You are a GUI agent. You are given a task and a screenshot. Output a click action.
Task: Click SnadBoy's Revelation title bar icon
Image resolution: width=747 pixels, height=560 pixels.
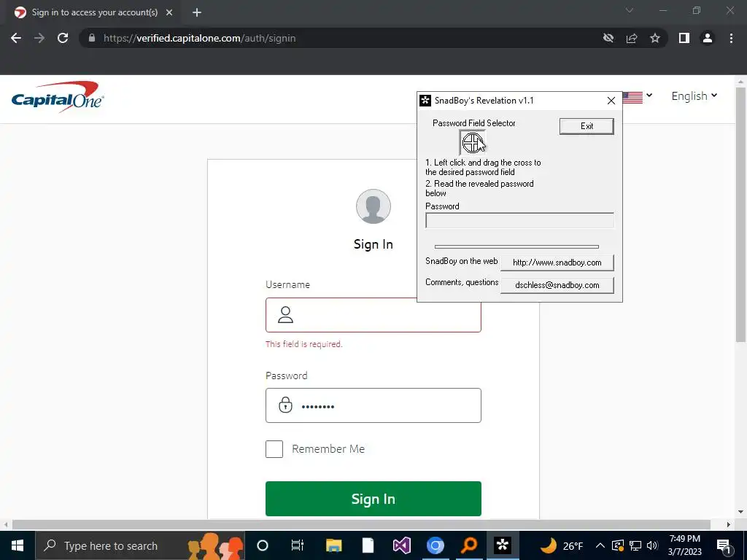425,101
